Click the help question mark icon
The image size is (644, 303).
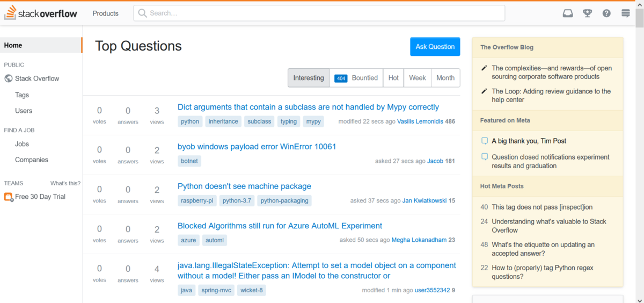pyautogui.click(x=606, y=13)
